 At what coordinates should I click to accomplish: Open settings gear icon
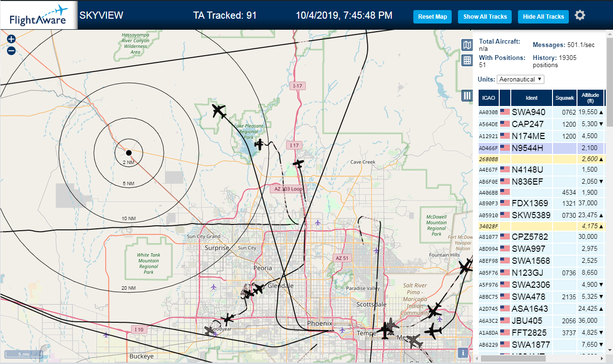point(580,15)
